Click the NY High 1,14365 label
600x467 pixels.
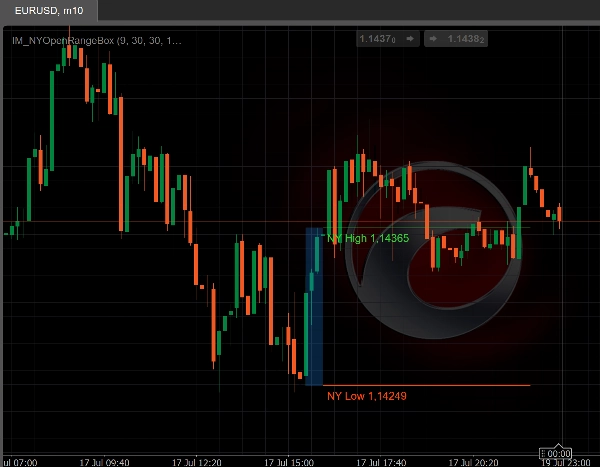[368, 238]
